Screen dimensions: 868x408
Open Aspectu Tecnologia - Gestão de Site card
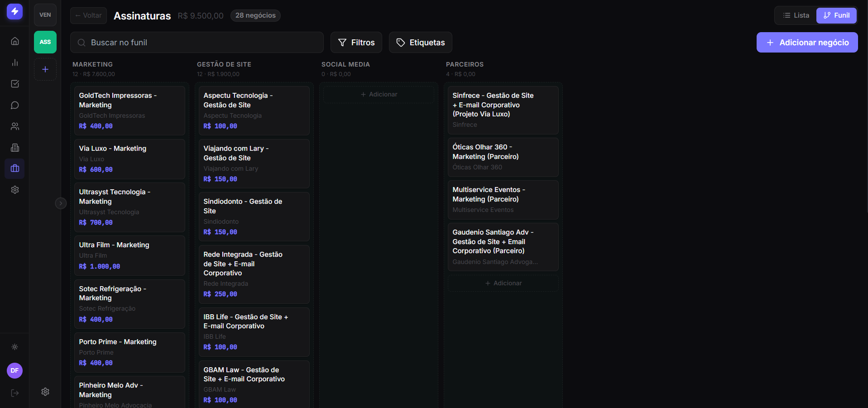click(x=254, y=110)
